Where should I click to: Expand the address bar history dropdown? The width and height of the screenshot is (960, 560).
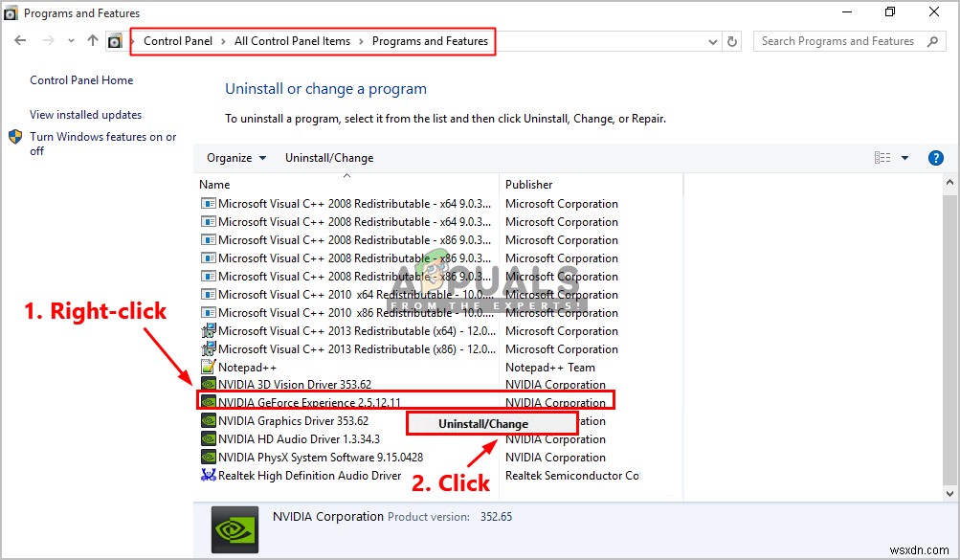713,41
